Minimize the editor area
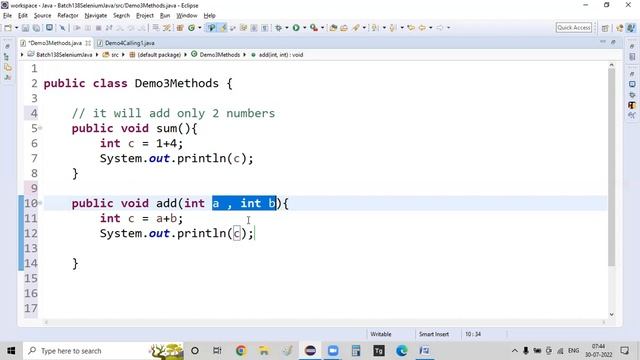The height and width of the screenshot is (360, 640). (x=603, y=42)
